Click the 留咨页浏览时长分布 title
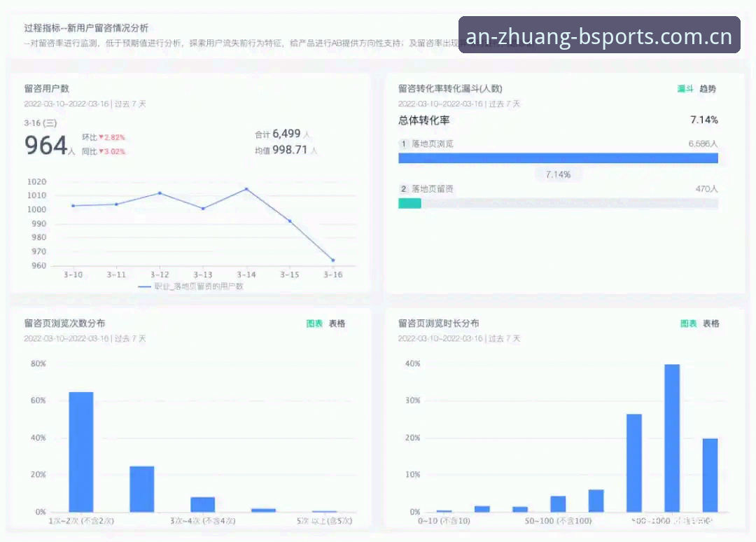Viewport: 756px width, 542px height. [439, 324]
